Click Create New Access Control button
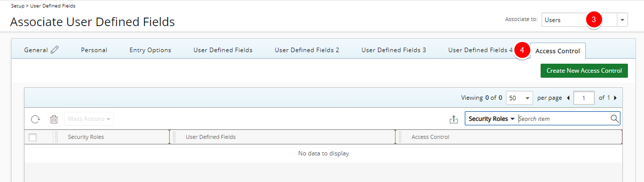 tap(584, 71)
